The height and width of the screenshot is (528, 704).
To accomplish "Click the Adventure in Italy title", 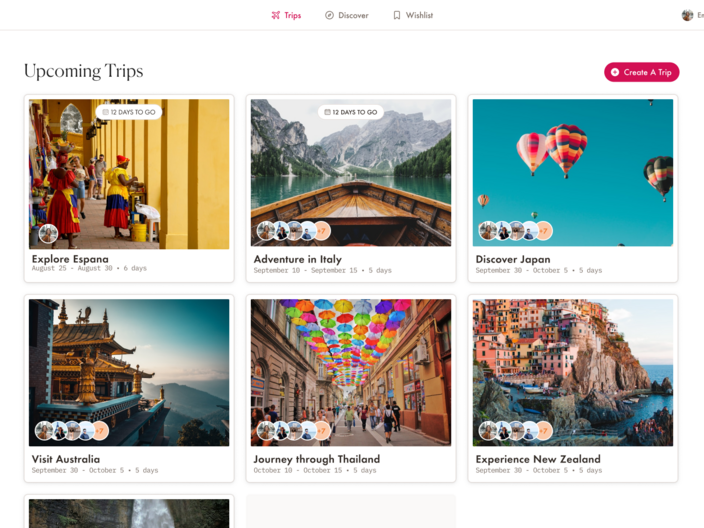I will [298, 259].
